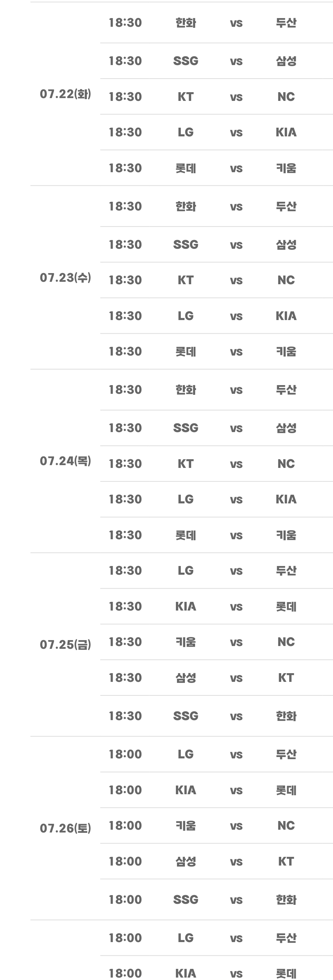Click LG in the 07.25 LG vs 두산 game
The width and height of the screenshot is (333, 980).
186,571
